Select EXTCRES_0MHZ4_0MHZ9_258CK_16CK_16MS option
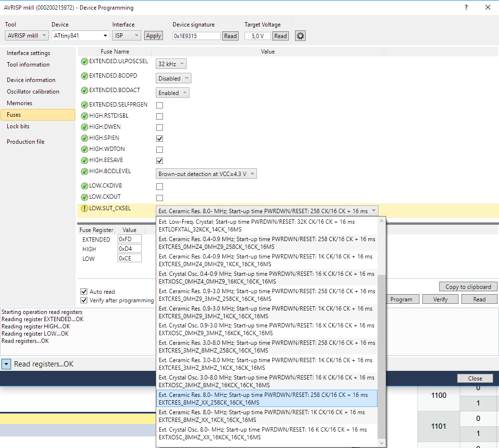The height and width of the screenshot is (448, 499). coord(267,243)
